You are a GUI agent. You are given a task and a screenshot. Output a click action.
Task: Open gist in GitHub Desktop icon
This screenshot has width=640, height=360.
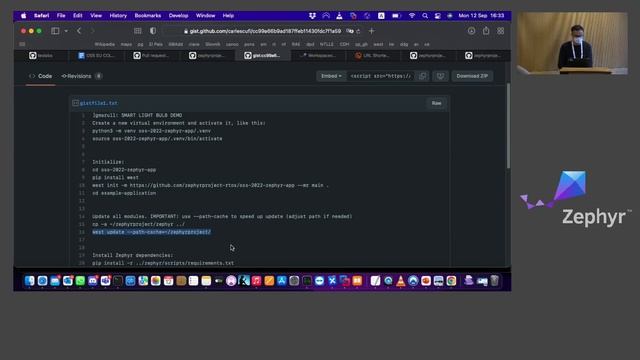pyautogui.click(x=440, y=76)
